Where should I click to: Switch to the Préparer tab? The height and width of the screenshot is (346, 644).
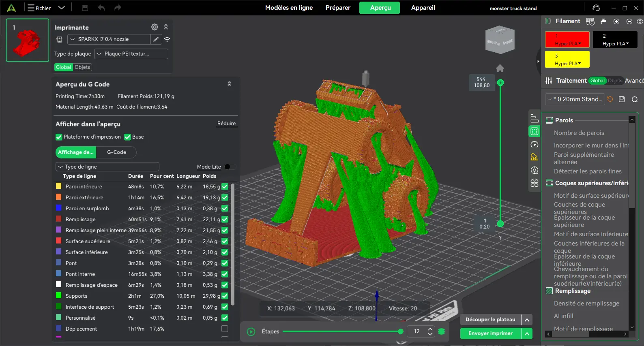pyautogui.click(x=338, y=8)
